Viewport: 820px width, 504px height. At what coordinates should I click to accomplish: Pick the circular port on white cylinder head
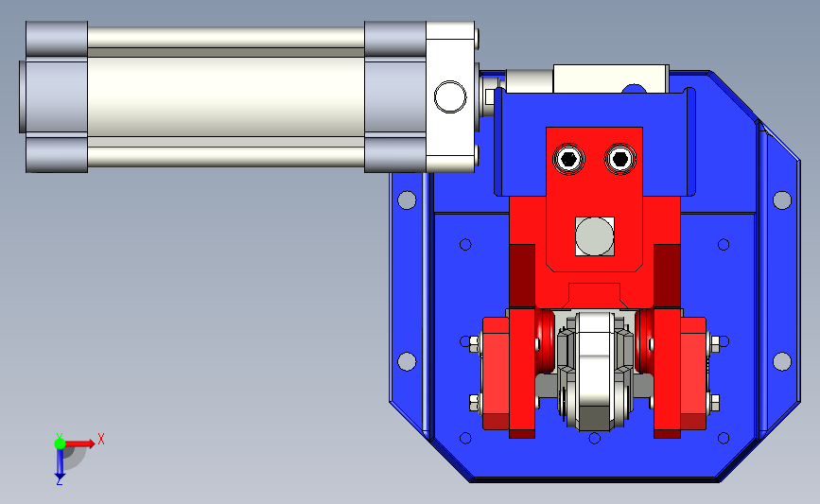pos(450,96)
